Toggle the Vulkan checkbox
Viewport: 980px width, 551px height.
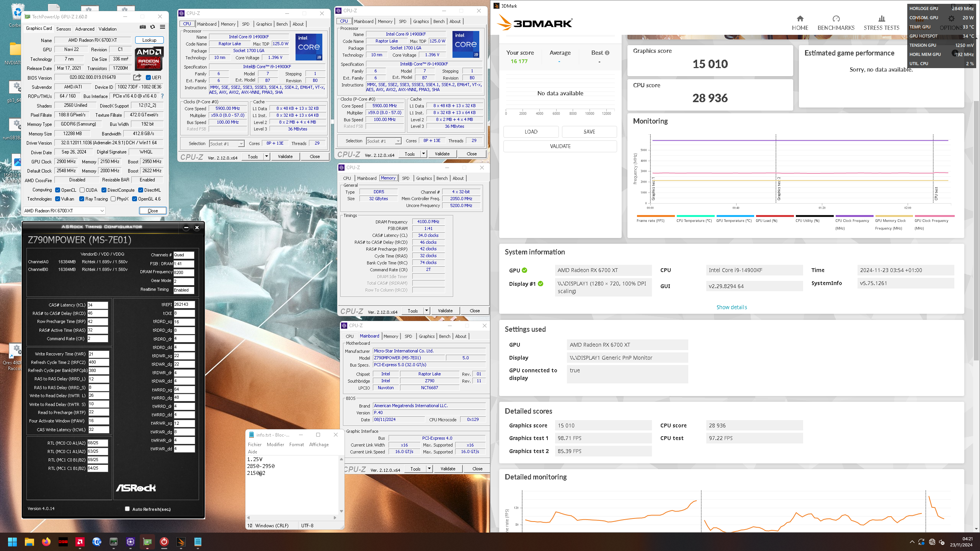coord(57,199)
